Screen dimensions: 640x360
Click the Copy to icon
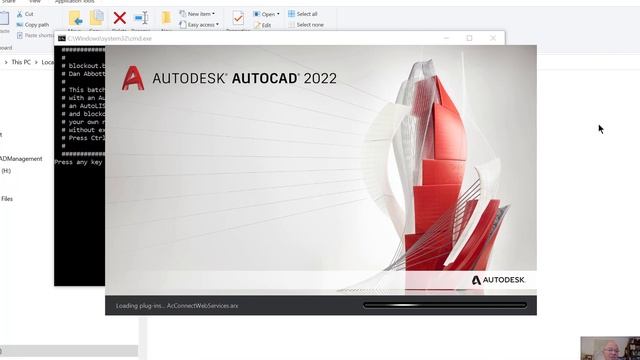(x=96, y=18)
